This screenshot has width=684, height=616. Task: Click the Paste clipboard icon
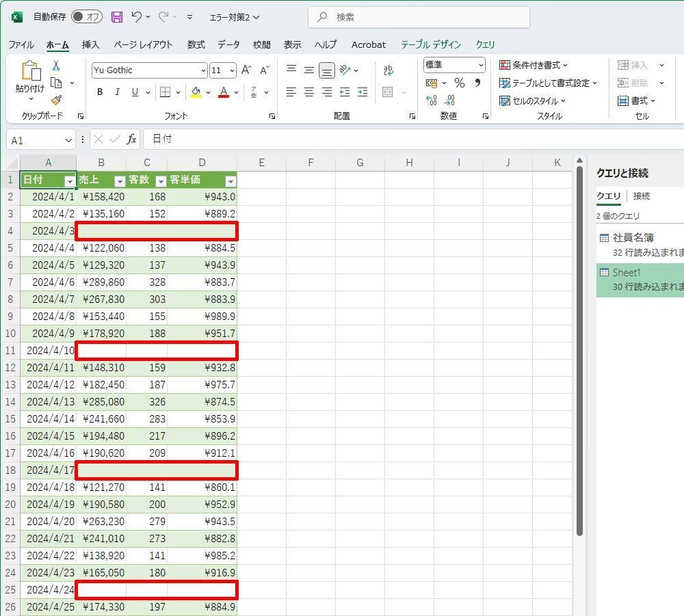31,70
